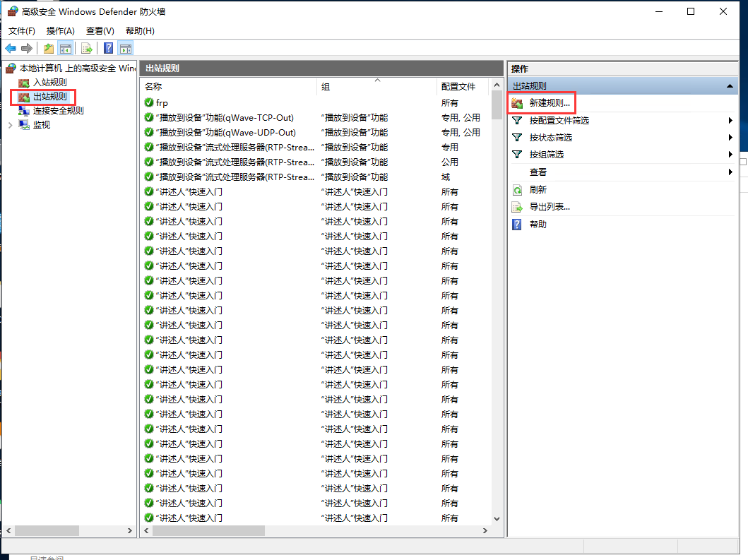Click the export icon beside 导出列表
Screen dimensions: 748x560
coord(517,207)
